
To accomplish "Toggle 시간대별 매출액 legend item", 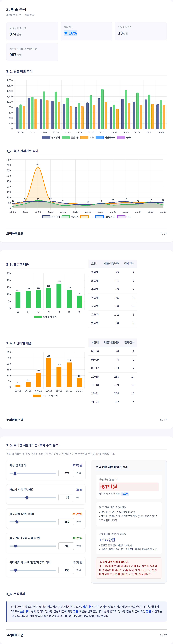I will (45, 396).
